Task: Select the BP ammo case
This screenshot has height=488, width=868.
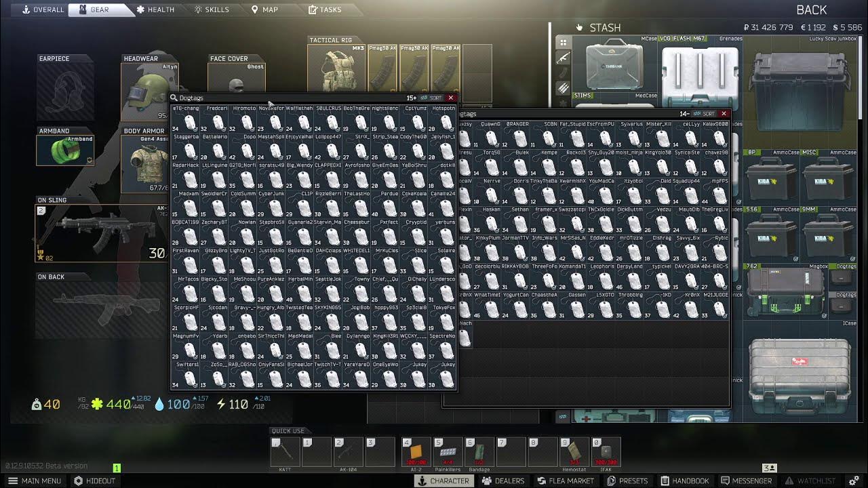Action: tap(772, 178)
